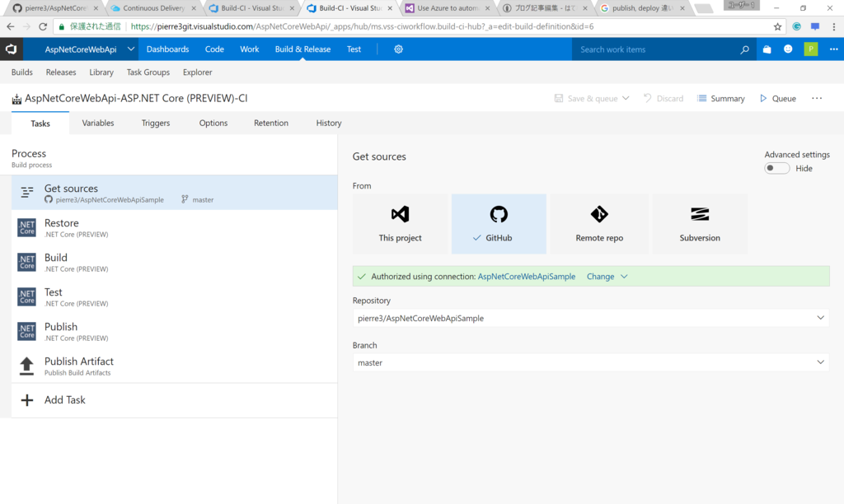Open the feedback smiley icon
The width and height of the screenshot is (844, 504).
788,49
